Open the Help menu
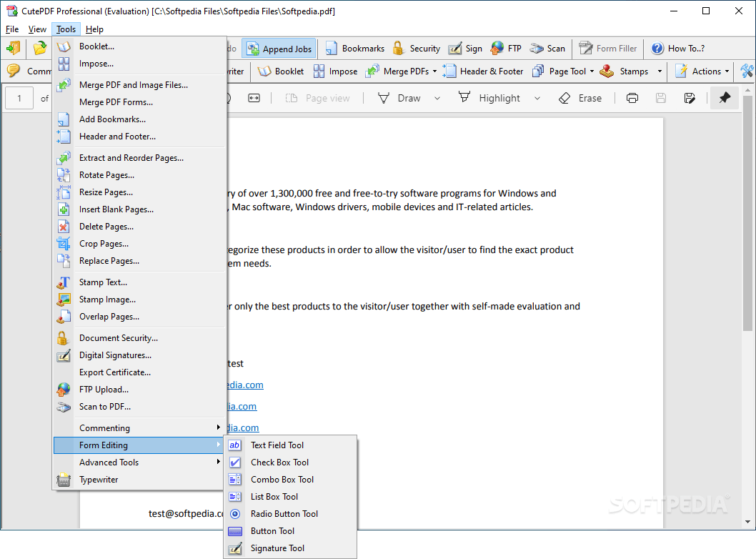The image size is (756, 559). click(94, 29)
